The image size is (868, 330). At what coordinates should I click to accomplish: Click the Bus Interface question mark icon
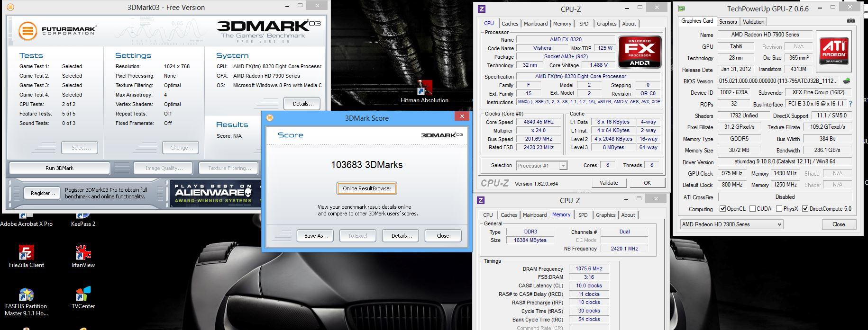[x=850, y=104]
